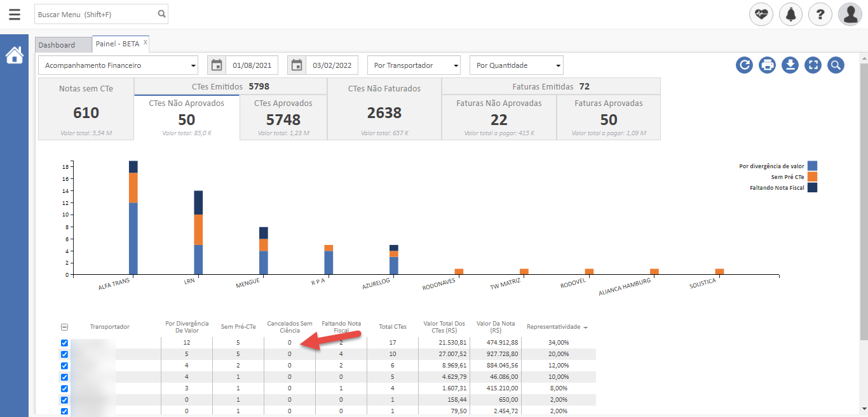Open the Por Quantidade dropdown
Viewport: 868px width, 417px height.
tap(516, 65)
